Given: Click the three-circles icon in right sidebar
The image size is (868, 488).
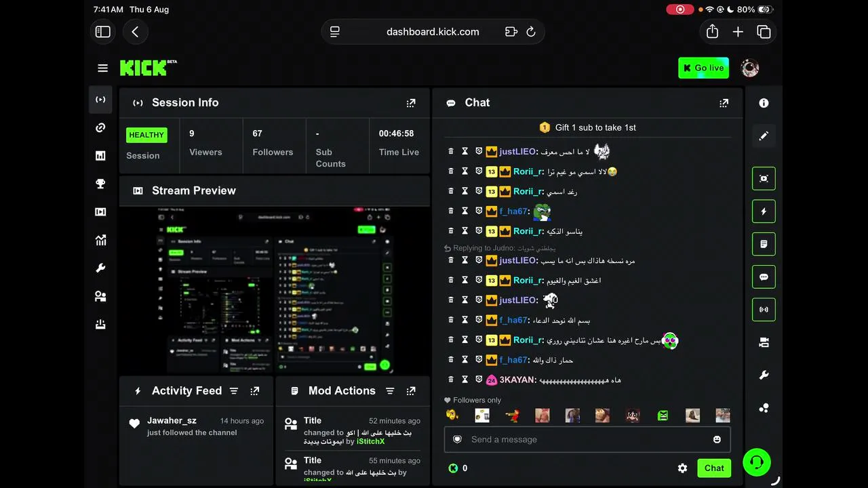Looking at the screenshot, I should 764,408.
